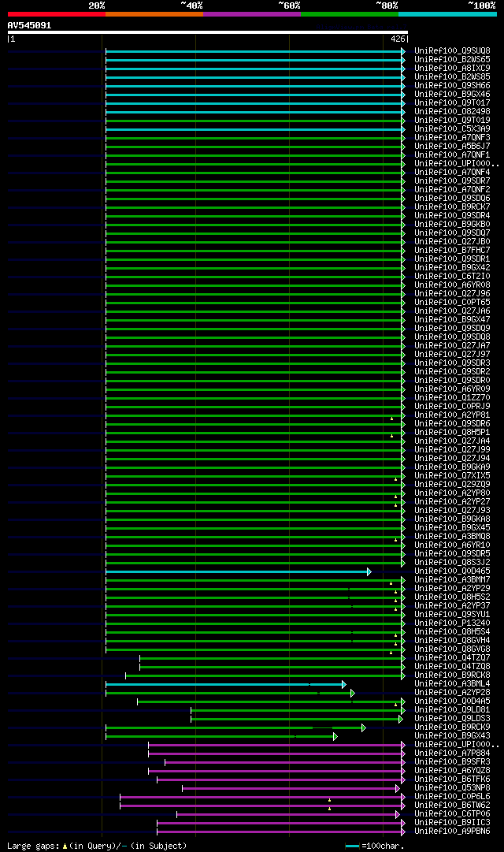Select the UniRef100_Q27JB0 label
The width and height of the screenshot is (504, 852).
coord(452,242)
